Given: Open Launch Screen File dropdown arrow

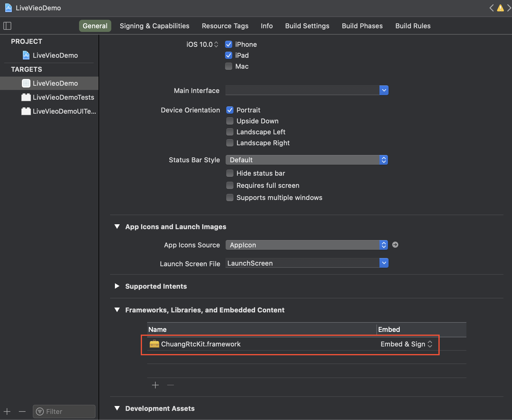Looking at the screenshot, I should (384, 263).
